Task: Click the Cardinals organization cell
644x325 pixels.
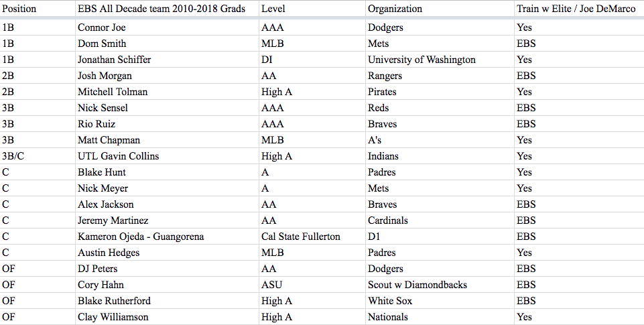Action: tap(440, 220)
